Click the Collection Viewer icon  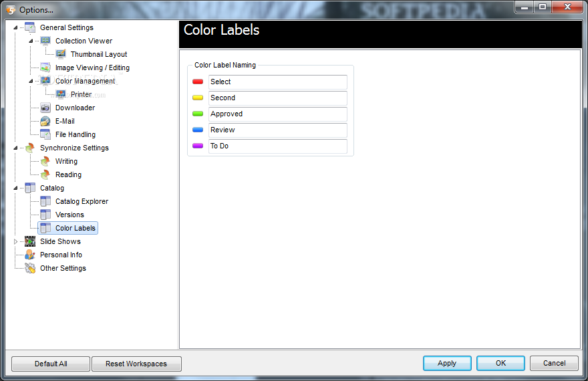(45, 41)
